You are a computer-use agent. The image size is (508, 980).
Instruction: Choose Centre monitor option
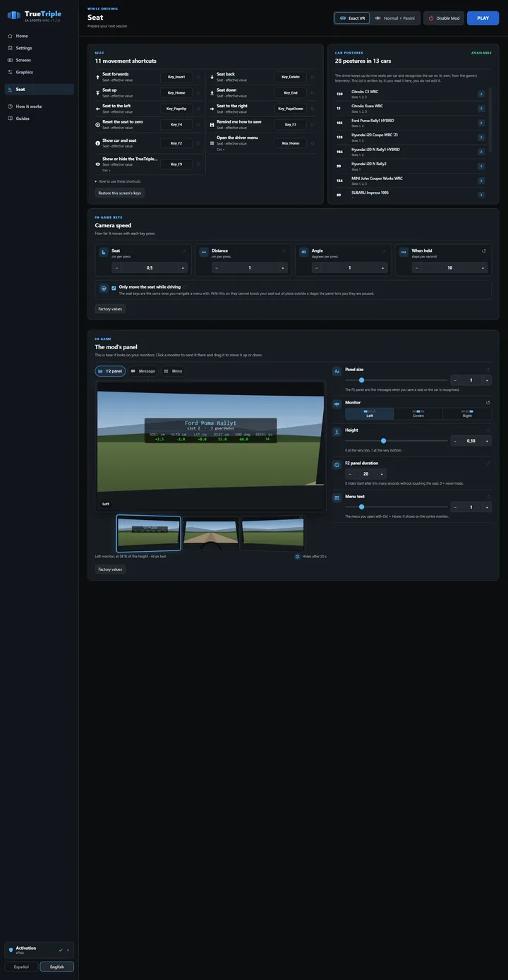click(418, 413)
